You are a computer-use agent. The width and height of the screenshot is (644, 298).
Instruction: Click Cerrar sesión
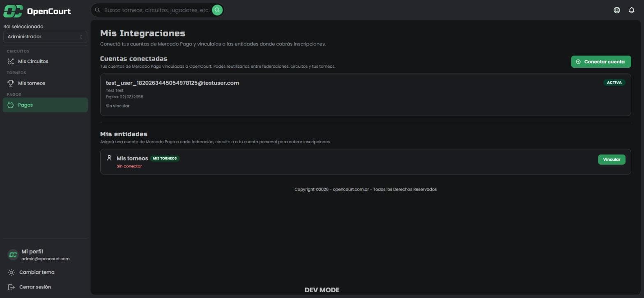pos(45,287)
